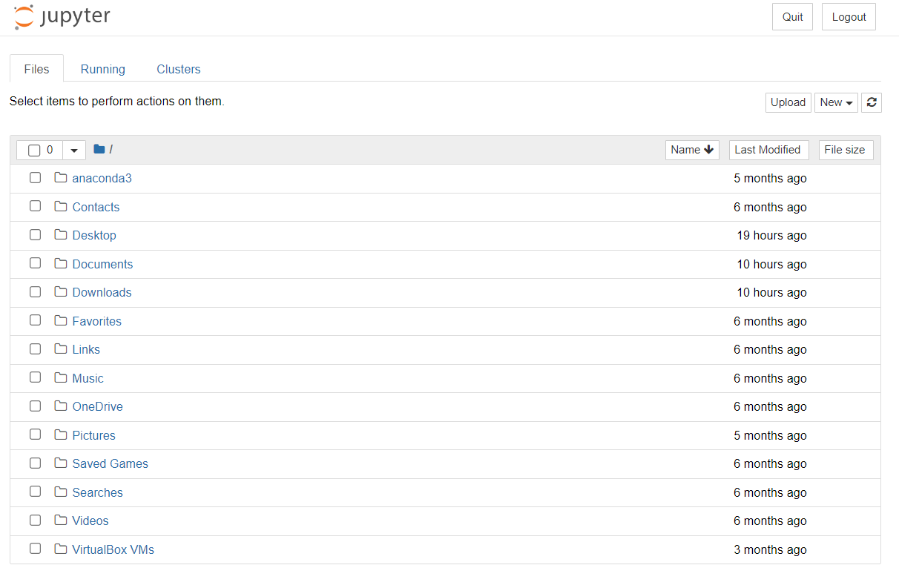This screenshot has width=899, height=588.
Task: Open the Downloads folder link
Action: [x=102, y=292]
